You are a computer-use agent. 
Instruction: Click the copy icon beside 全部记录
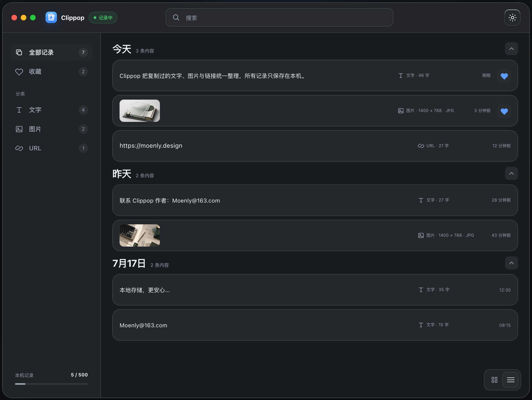point(19,53)
